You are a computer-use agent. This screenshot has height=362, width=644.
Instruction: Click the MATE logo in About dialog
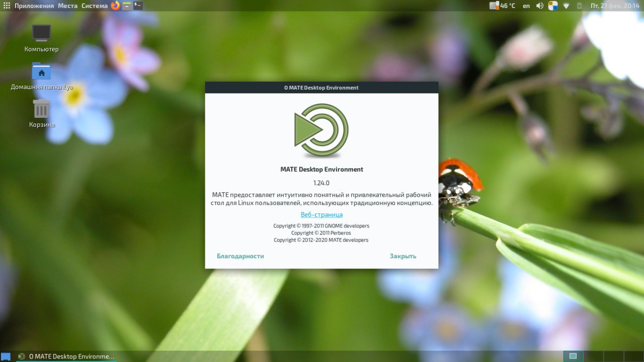pos(321,130)
